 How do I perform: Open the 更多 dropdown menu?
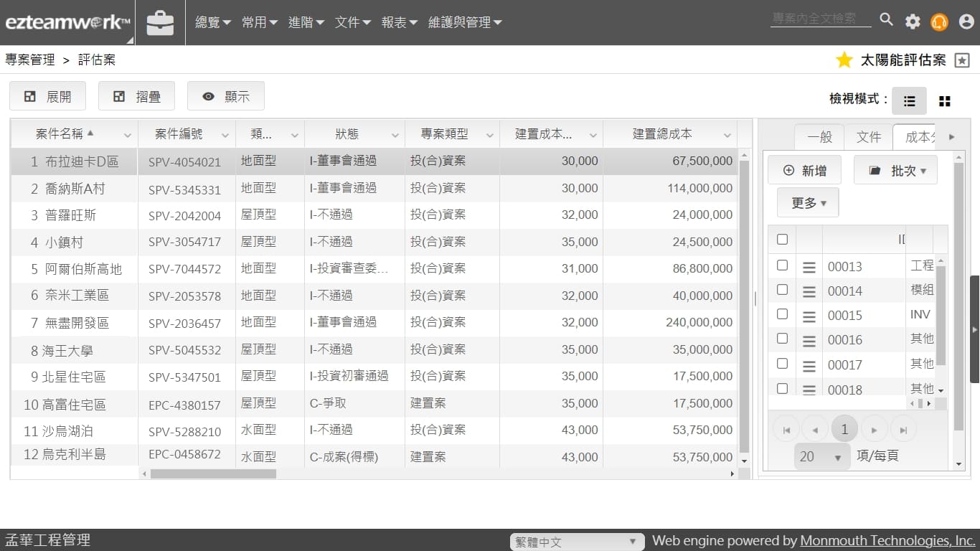[x=808, y=203]
